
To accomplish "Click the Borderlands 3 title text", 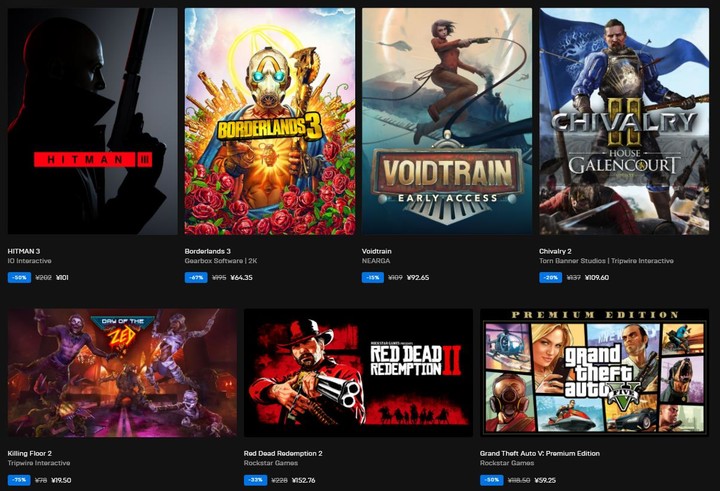I will (208, 251).
